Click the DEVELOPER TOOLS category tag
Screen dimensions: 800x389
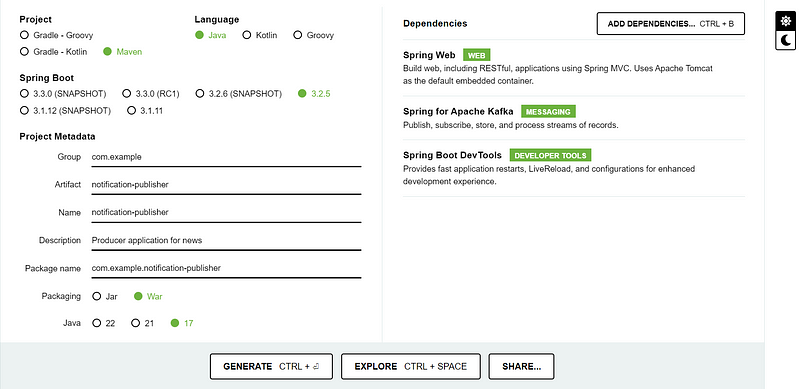(551, 155)
